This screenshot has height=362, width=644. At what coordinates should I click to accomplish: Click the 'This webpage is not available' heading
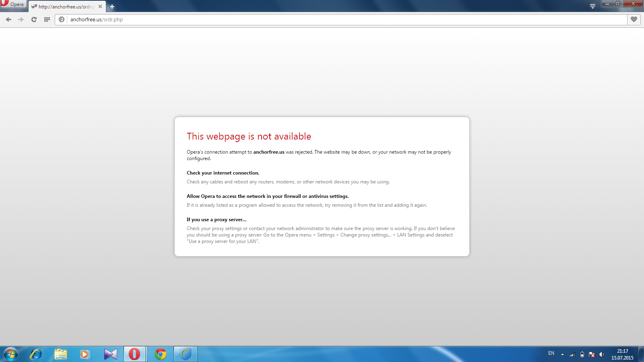click(x=249, y=136)
